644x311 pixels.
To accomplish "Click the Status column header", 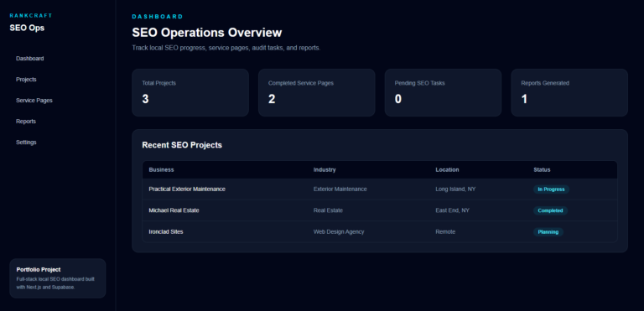I will 542,169.
